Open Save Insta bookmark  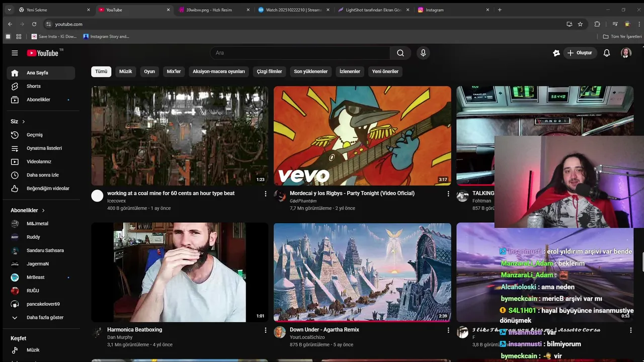(x=54, y=37)
